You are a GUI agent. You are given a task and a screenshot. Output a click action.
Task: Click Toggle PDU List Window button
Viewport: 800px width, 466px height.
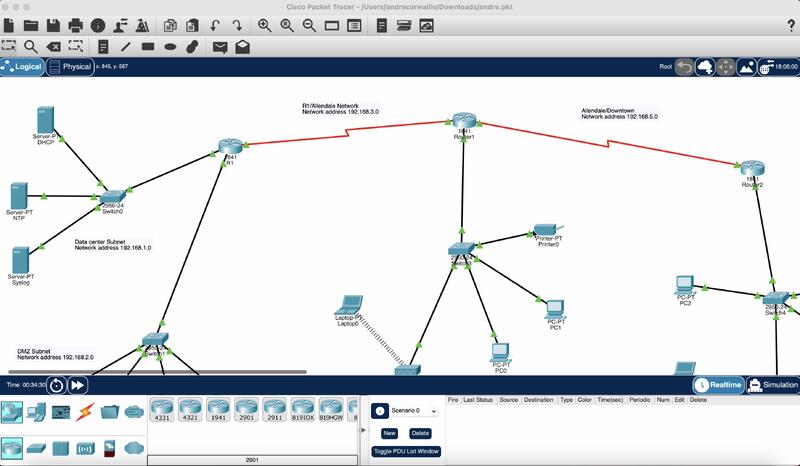pos(406,451)
